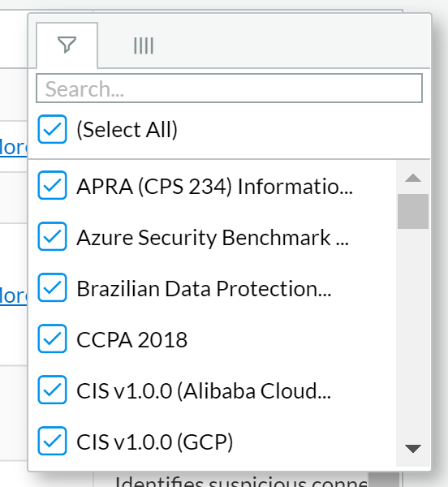Select the CIS v1.0.0 (GCP) label
The width and height of the screenshot is (448, 487).
coord(155,442)
